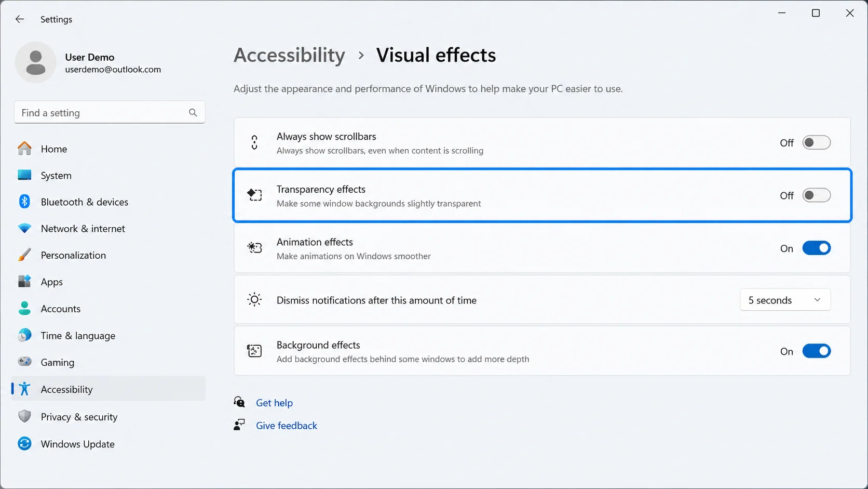Click the Give feedback icon
Screen dimensions: 868x489
(239, 425)
